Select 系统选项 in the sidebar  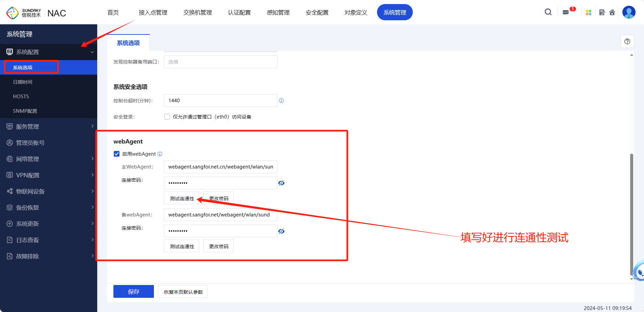coord(49,68)
